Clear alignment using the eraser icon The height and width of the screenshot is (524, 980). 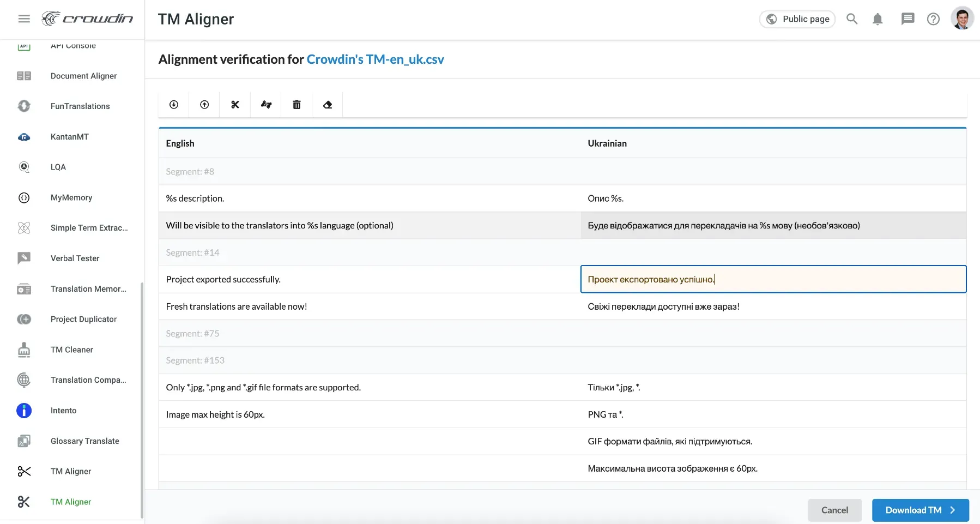coord(327,104)
